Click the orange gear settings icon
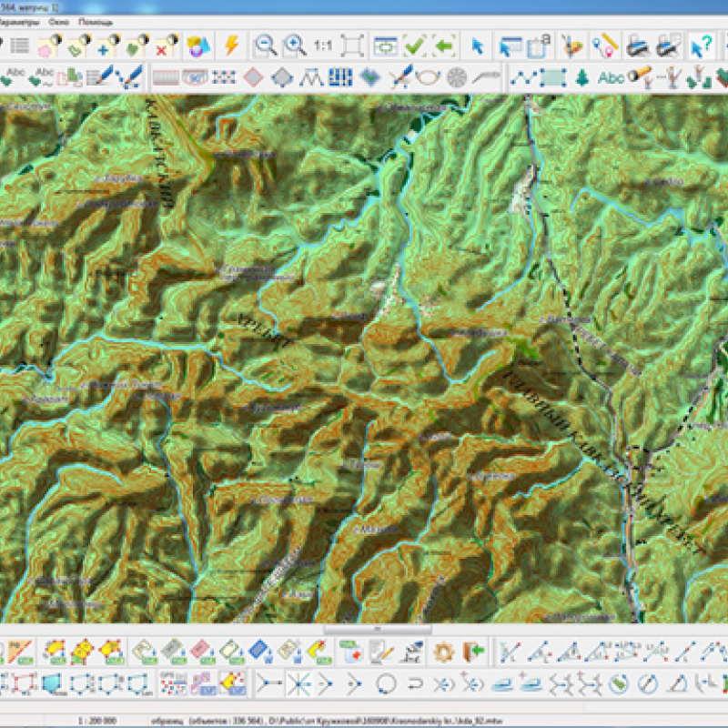The height and width of the screenshot is (728, 728). pos(443,650)
